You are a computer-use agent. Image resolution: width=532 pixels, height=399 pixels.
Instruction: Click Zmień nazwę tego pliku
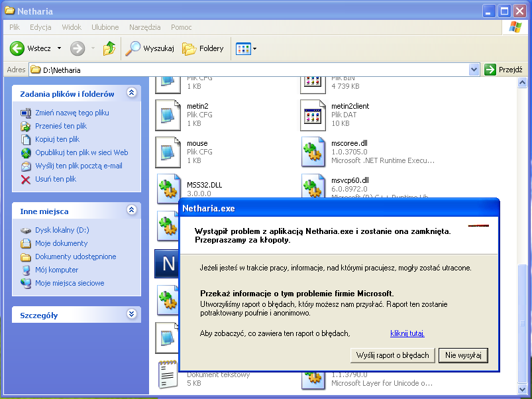pos(72,113)
